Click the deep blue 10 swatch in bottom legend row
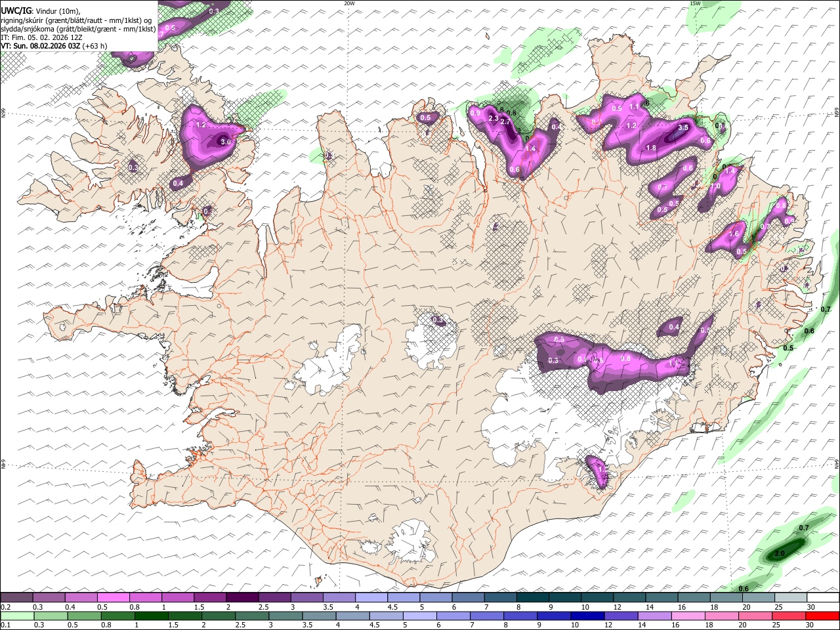 coord(587,616)
